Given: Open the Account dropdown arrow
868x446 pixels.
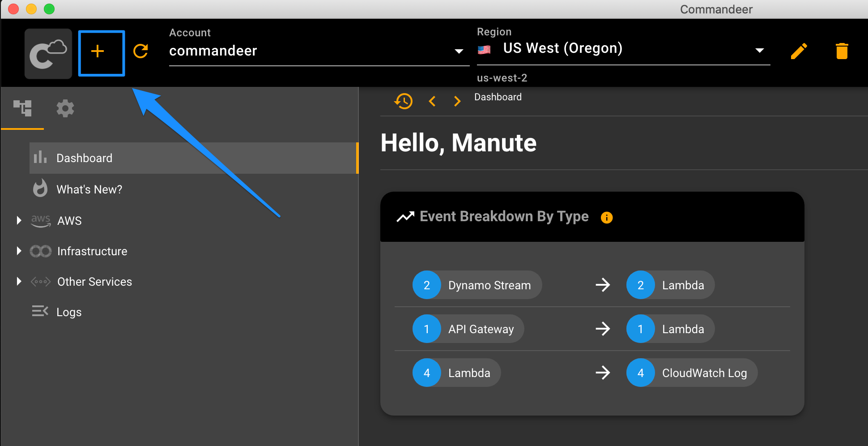Looking at the screenshot, I should click(x=459, y=51).
